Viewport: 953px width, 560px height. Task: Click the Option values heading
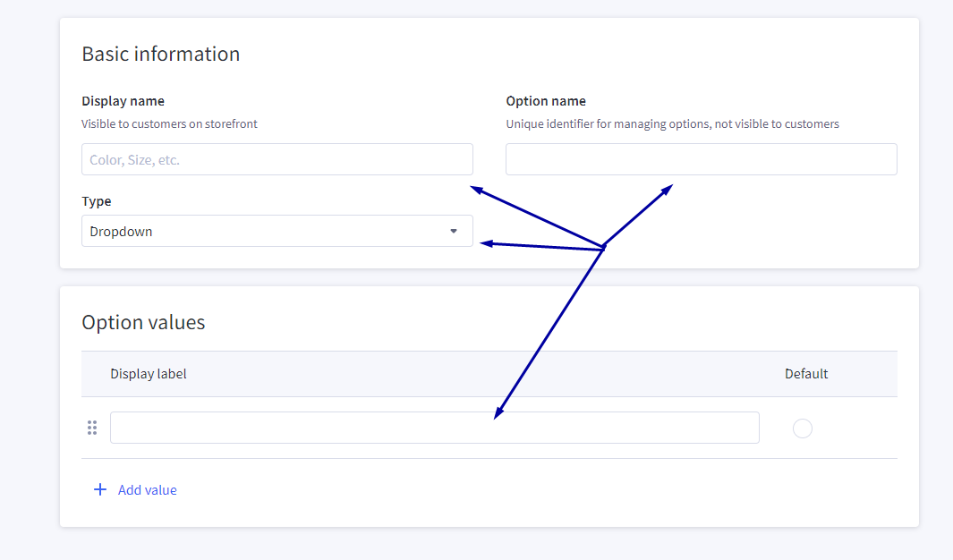pos(143,322)
